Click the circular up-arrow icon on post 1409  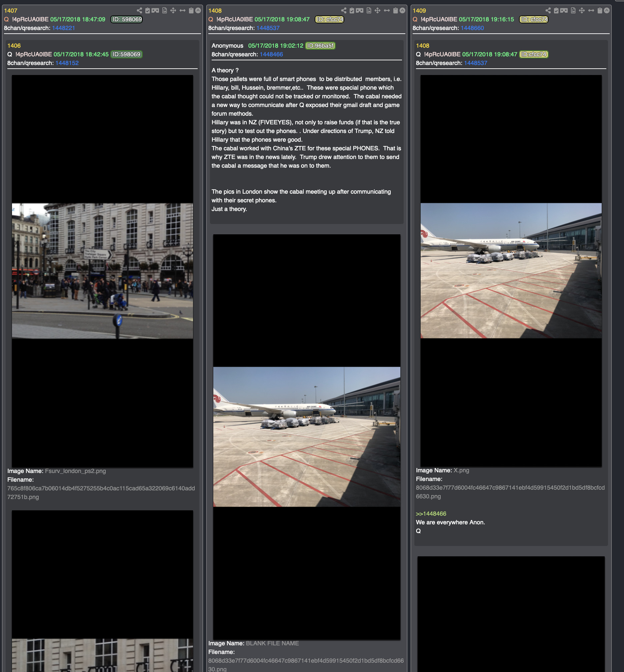(x=607, y=10)
